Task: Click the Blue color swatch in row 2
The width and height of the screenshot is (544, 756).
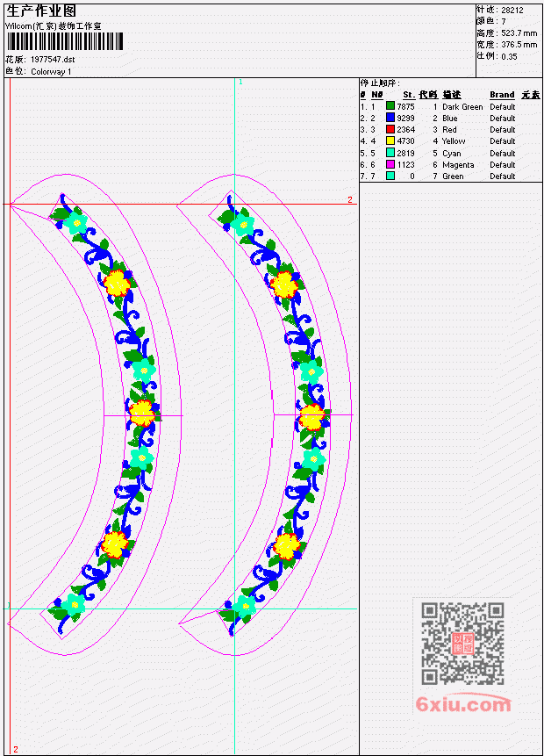Action: [x=390, y=118]
